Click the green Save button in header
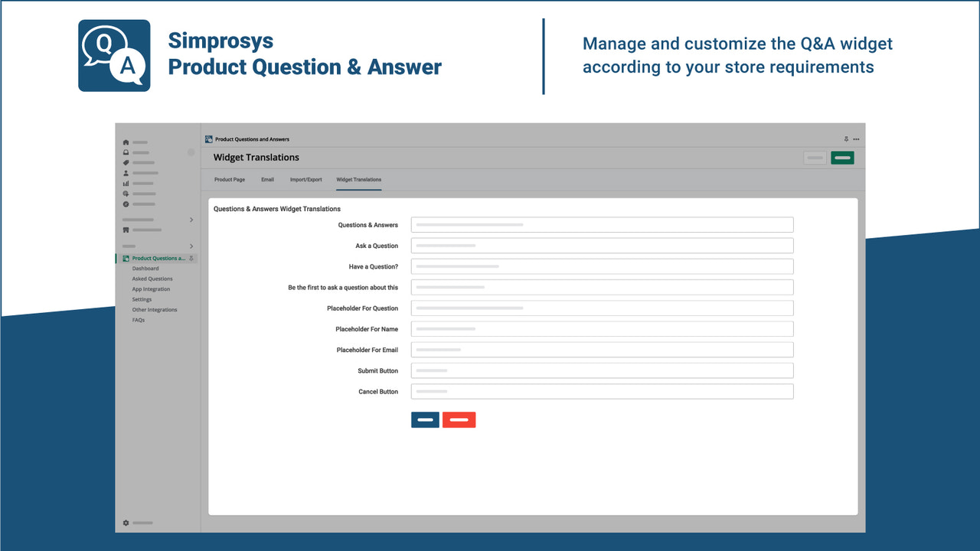Viewport: 980px width, 551px height. [842, 156]
